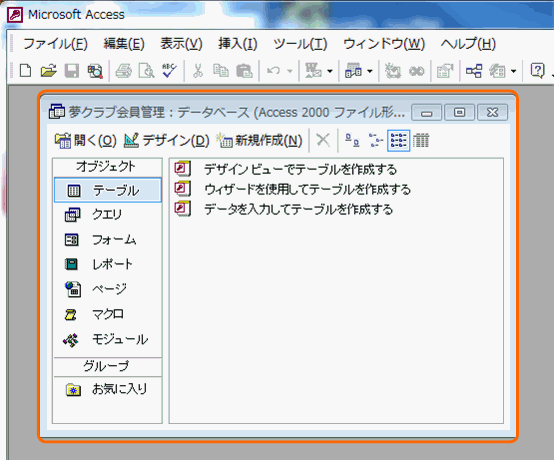This screenshot has width=554, height=460.
Task: Click the Properties toolbar icon
Action: 445,71
